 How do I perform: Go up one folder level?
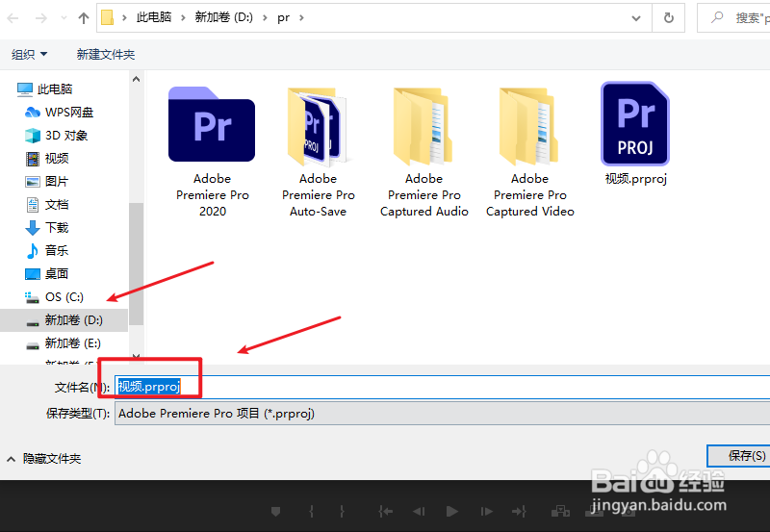(x=84, y=18)
